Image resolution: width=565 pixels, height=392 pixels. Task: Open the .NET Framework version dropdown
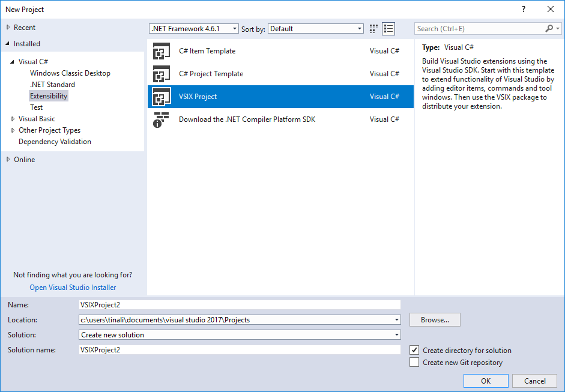(x=234, y=28)
